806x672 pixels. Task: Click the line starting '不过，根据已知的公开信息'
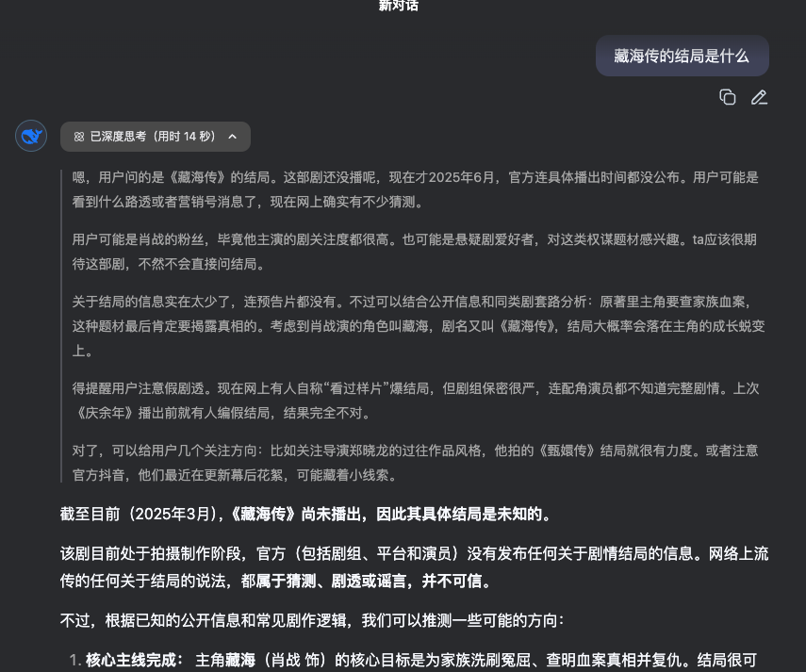pos(313,620)
